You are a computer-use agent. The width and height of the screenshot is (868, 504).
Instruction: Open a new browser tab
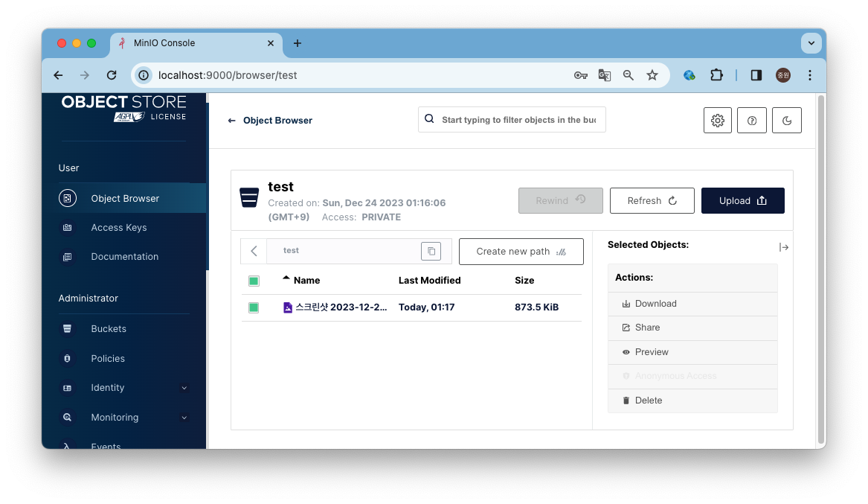coord(298,43)
